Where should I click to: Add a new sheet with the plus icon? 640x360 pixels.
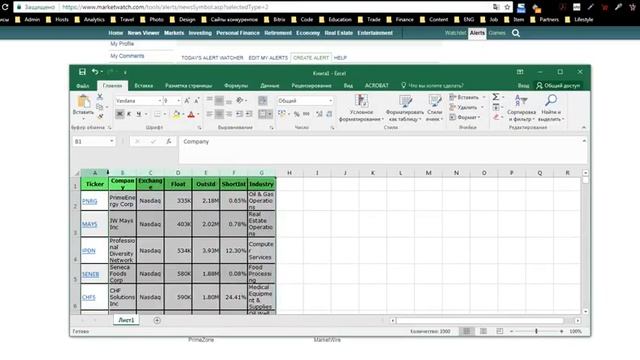point(157,320)
